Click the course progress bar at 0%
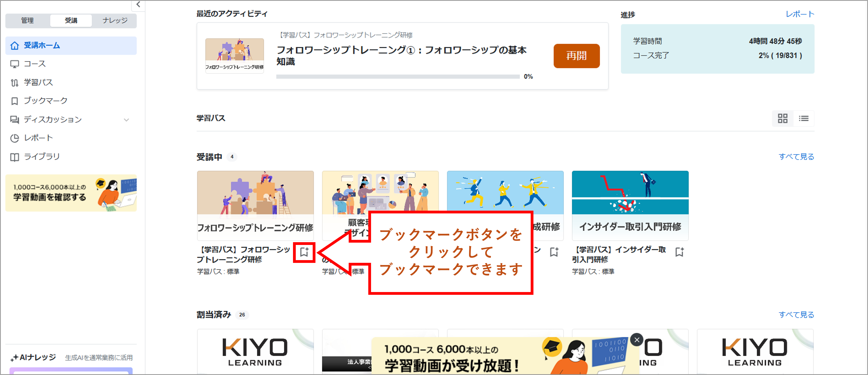 tap(398, 77)
